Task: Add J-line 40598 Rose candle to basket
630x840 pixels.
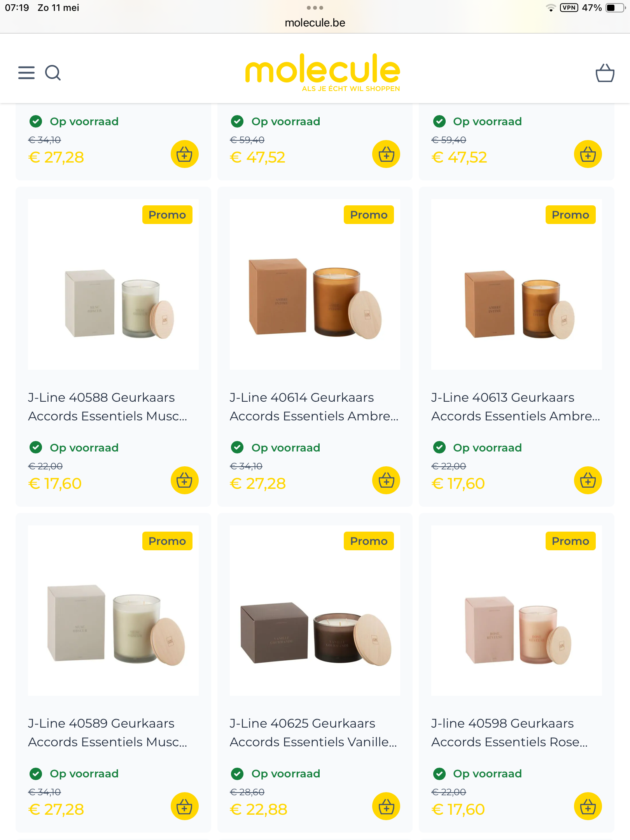Action: coord(588,806)
